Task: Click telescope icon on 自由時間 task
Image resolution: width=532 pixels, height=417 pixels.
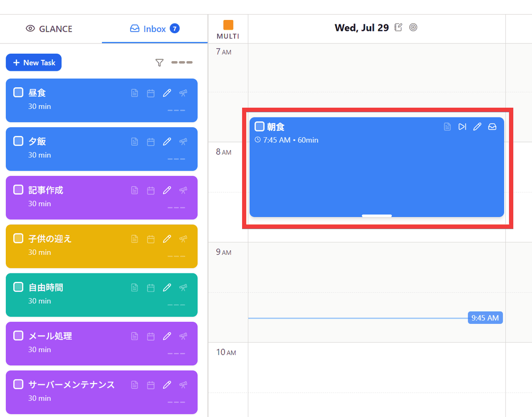Action: click(183, 288)
